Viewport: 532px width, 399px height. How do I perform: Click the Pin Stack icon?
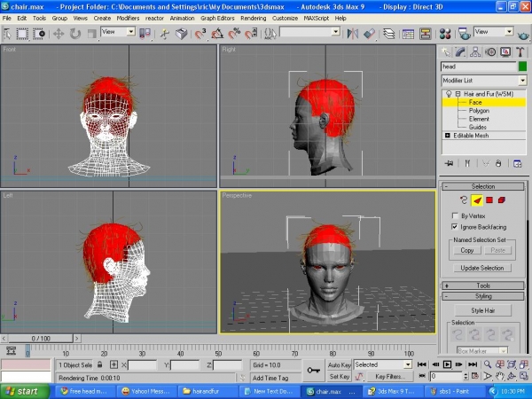[449, 163]
